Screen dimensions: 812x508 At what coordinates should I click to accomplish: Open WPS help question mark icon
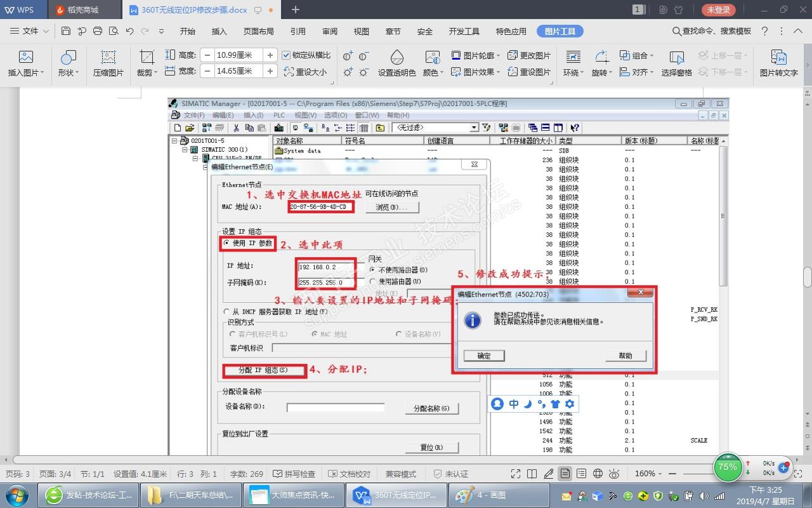764,31
